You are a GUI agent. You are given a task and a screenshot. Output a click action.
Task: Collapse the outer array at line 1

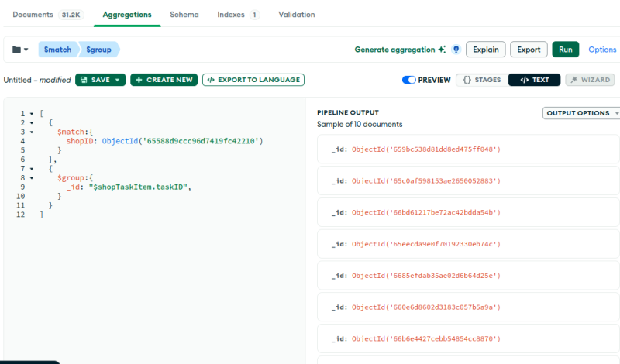click(x=32, y=114)
